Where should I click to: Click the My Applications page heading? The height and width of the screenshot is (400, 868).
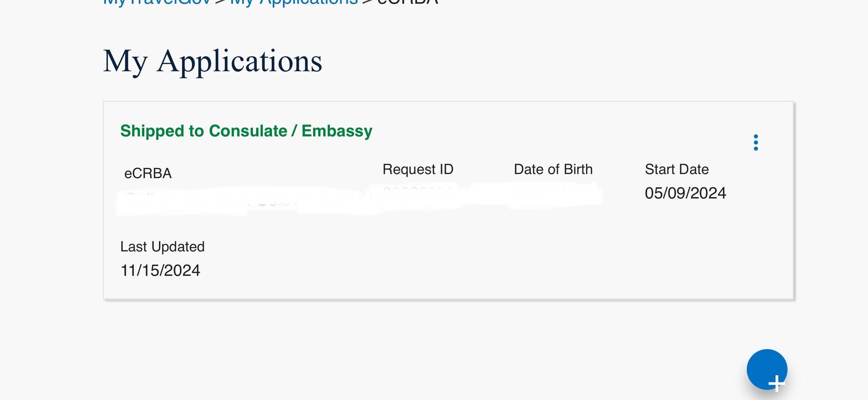213,61
